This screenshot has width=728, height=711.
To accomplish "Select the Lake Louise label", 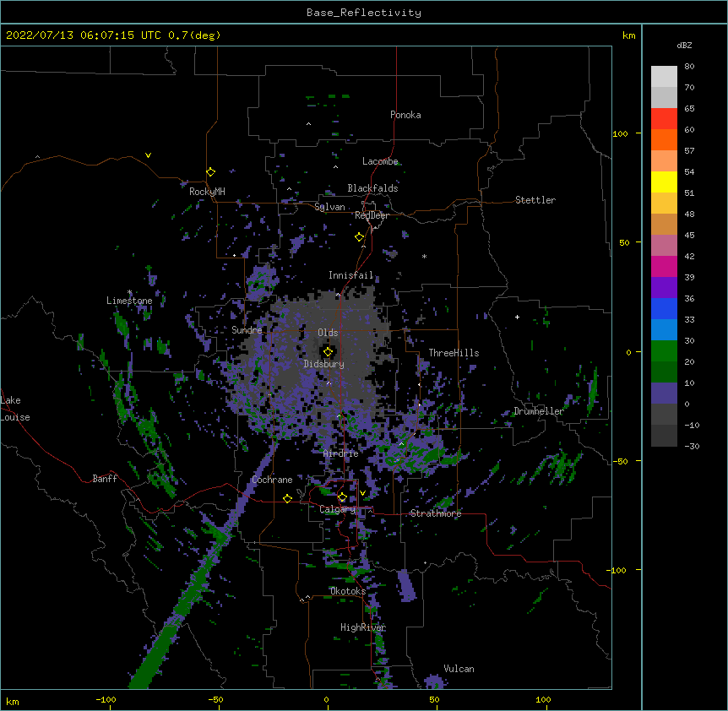I will tap(15, 409).
